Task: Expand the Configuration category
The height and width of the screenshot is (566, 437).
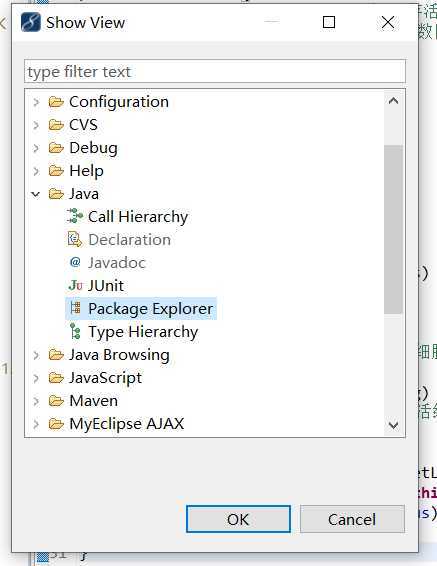Action: [36, 102]
